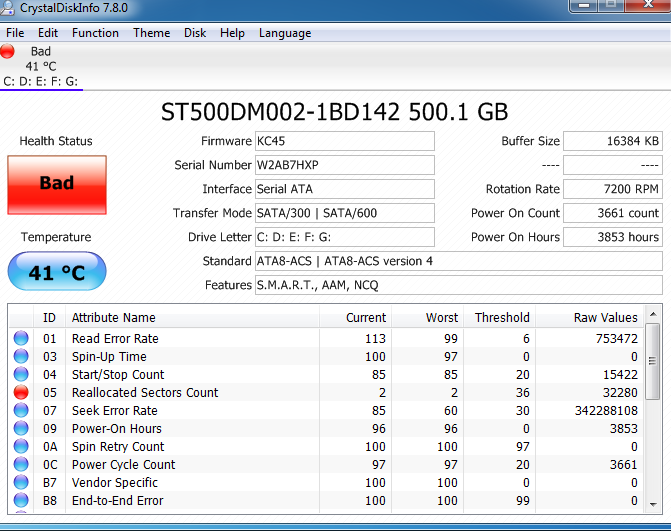Open the File menu

point(15,33)
